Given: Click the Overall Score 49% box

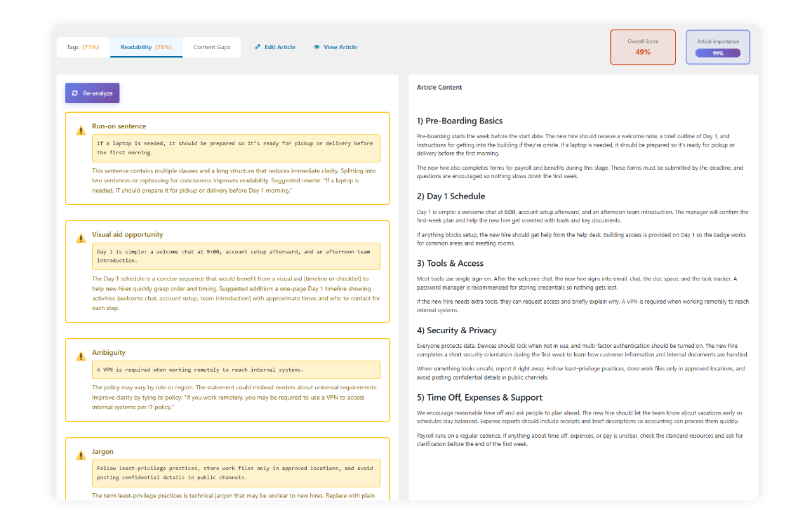Looking at the screenshot, I should pos(643,47).
